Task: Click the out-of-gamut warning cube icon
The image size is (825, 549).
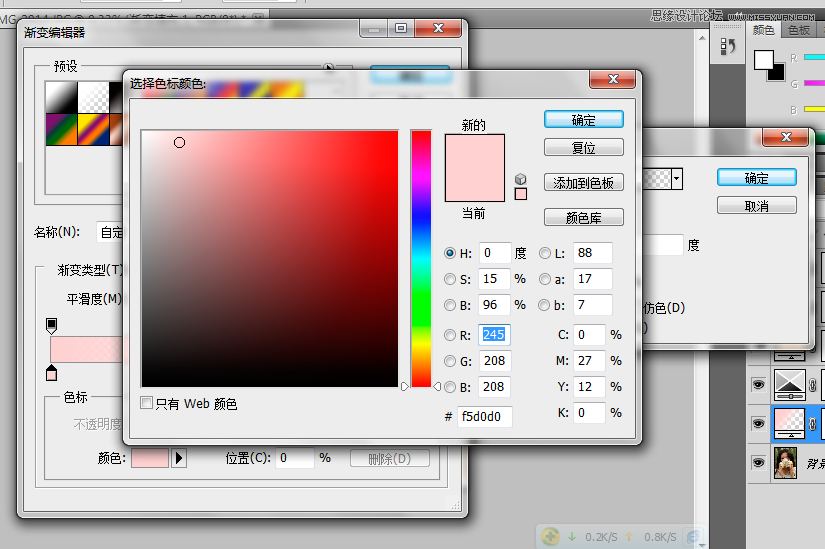Action: [x=520, y=179]
